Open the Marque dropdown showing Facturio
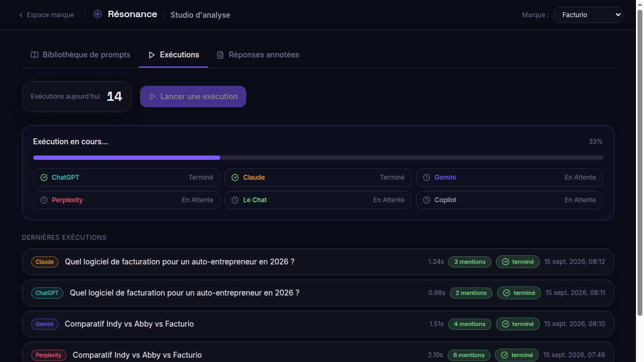 click(588, 15)
